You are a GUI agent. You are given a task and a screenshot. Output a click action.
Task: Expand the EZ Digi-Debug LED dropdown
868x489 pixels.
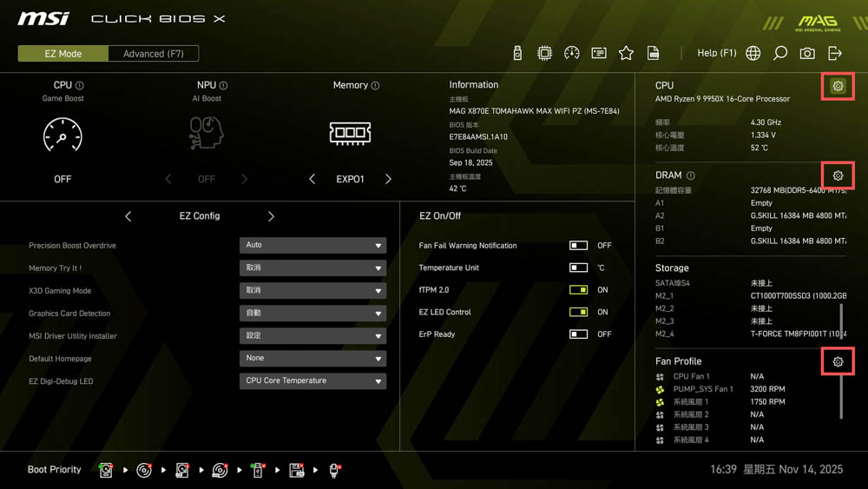pos(312,380)
